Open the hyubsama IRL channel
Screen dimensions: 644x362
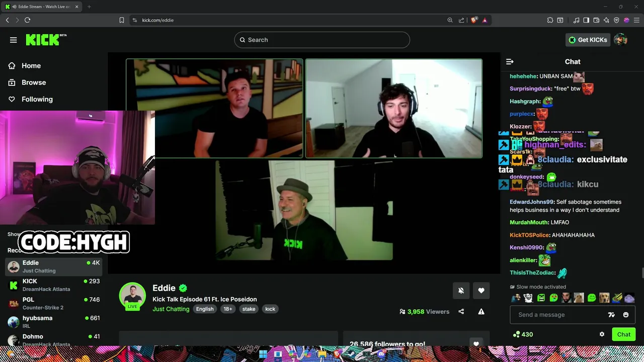54,322
